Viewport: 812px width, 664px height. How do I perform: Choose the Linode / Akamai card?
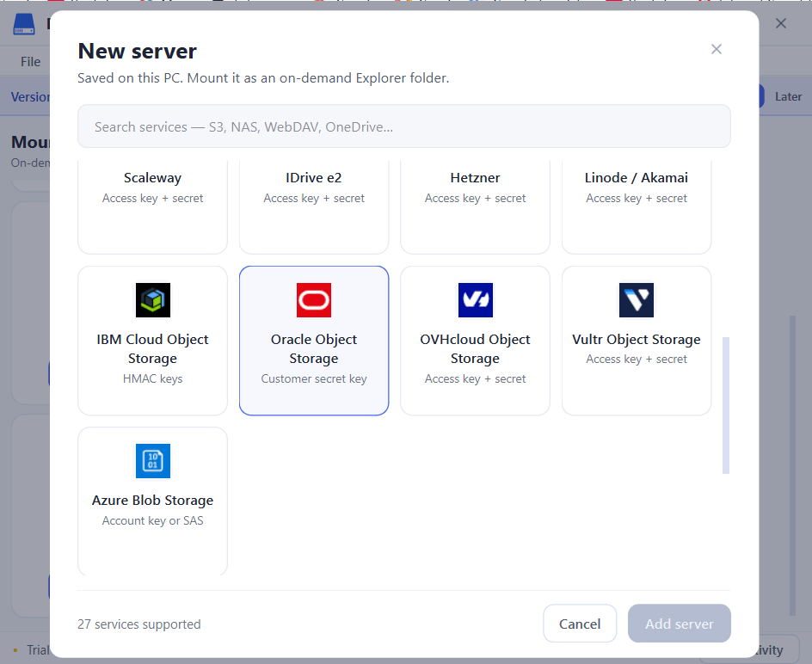coord(637,207)
